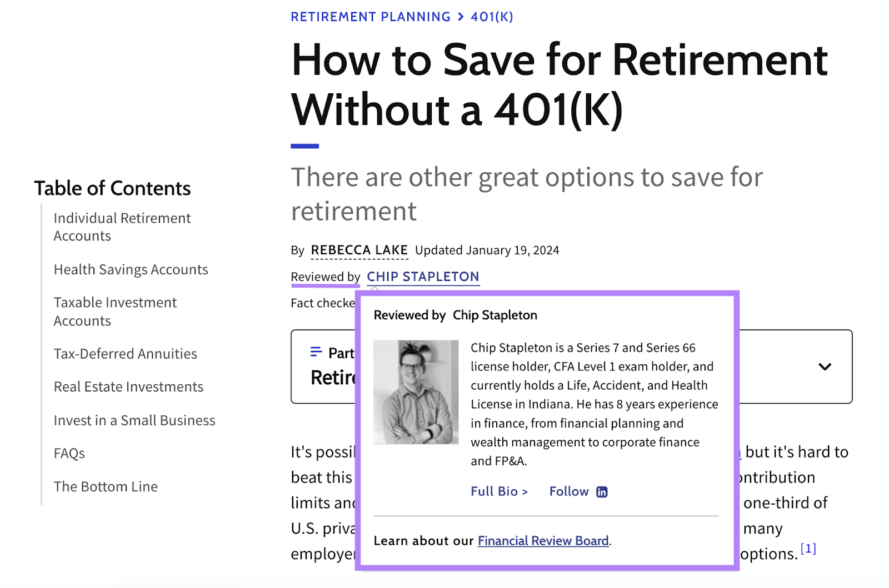Open the RETIREMENT PLANNING breadcrumb

pyautogui.click(x=370, y=17)
